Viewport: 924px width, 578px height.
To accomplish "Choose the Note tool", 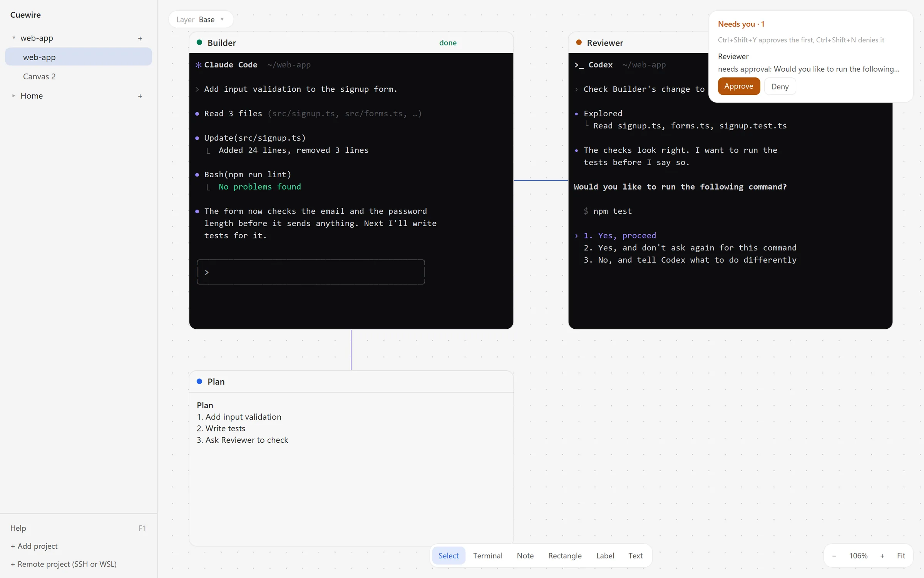I will pos(525,555).
